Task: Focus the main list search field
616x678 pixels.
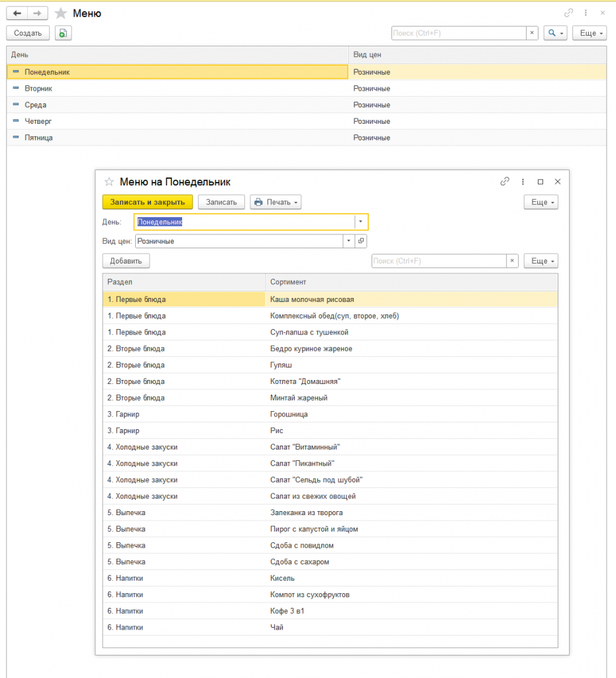Action: 458,33
